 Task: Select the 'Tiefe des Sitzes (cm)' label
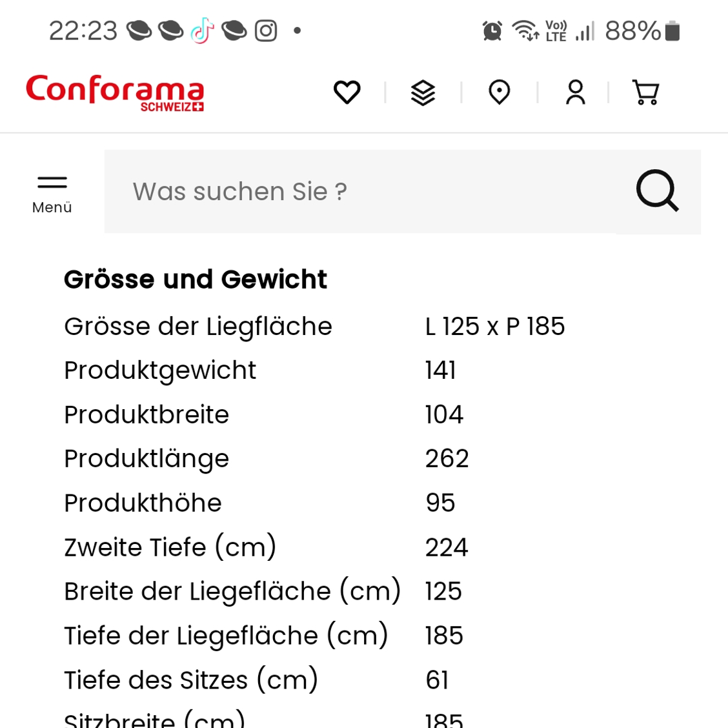[191, 680]
